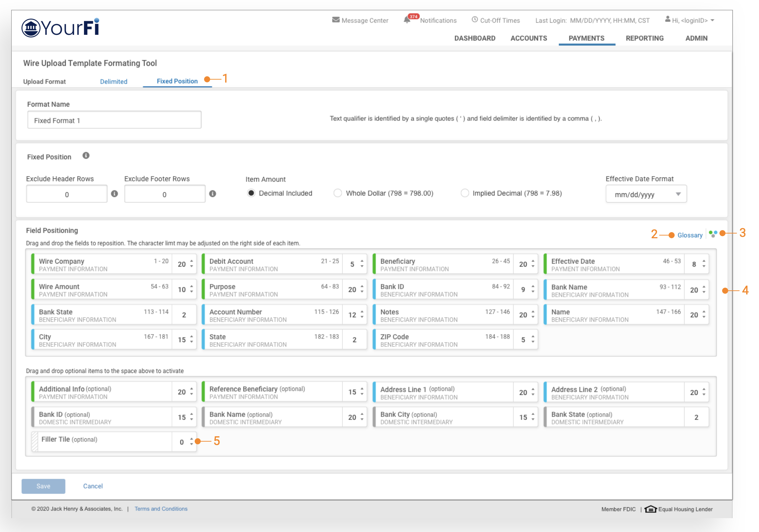The width and height of the screenshot is (759, 532).
Task: Select the Decimal Included radio button
Action: pyautogui.click(x=251, y=193)
